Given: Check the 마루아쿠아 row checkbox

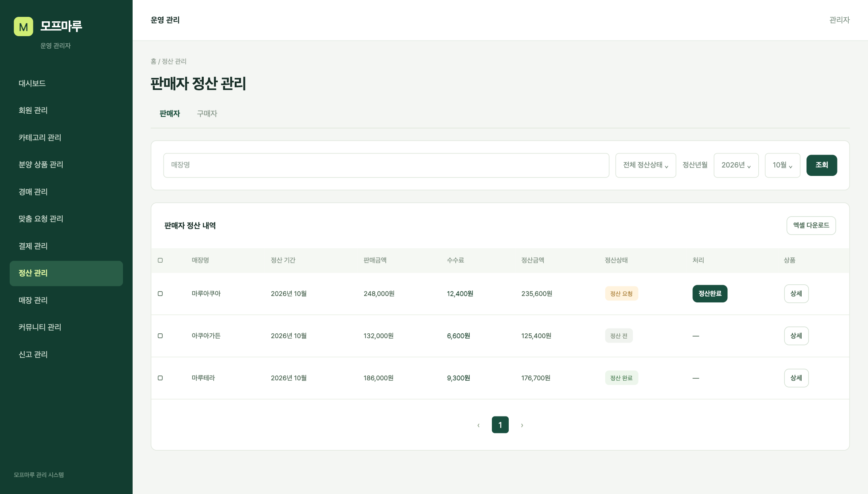Looking at the screenshot, I should point(160,294).
